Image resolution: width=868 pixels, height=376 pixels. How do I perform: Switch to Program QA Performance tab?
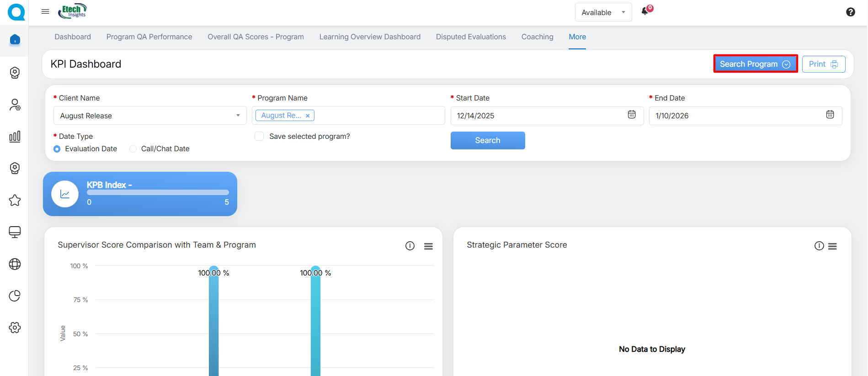[149, 37]
